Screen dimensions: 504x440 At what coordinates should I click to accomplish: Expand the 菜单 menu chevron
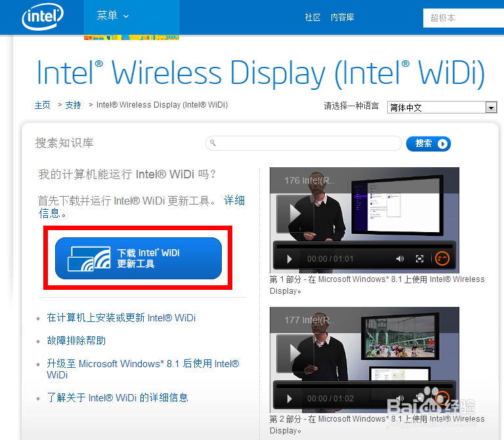point(126,16)
